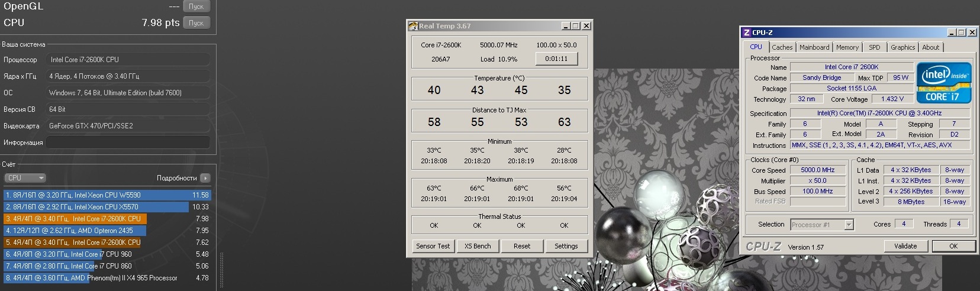Viewport: 980px width, 291px height.
Task: Click the Instructions field in CPU-Z
Action: pyautogui.click(x=880, y=145)
